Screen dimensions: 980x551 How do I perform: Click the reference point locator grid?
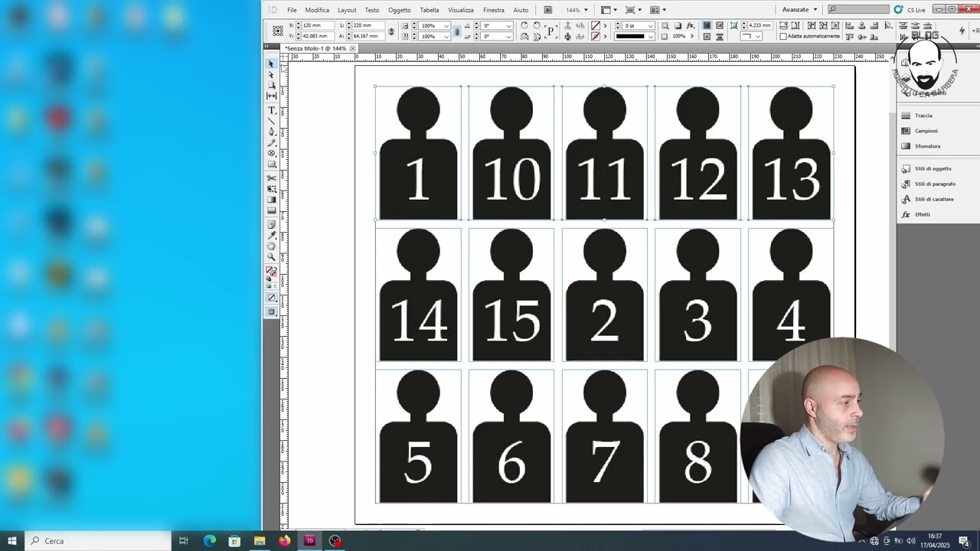(x=278, y=31)
